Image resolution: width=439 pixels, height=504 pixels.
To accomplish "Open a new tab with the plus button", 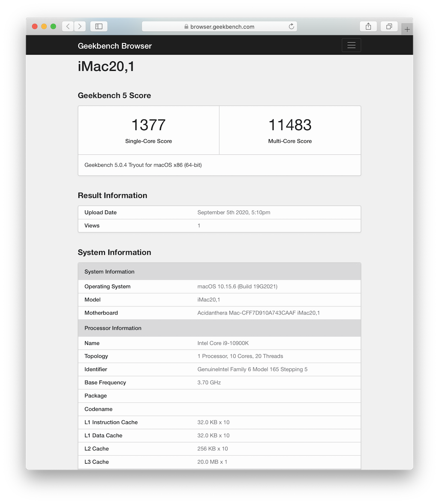I will pyautogui.click(x=407, y=29).
